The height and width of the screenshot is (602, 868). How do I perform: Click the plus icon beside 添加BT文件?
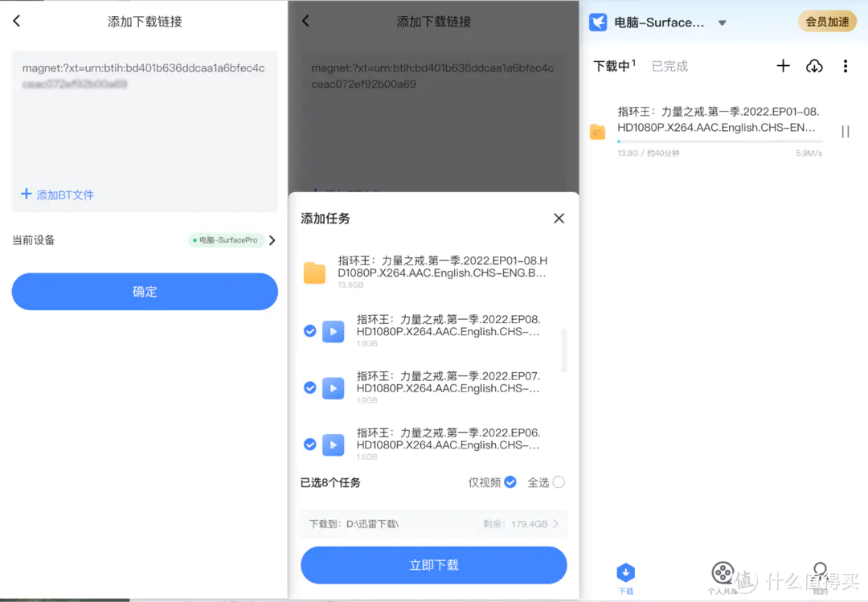coord(26,194)
